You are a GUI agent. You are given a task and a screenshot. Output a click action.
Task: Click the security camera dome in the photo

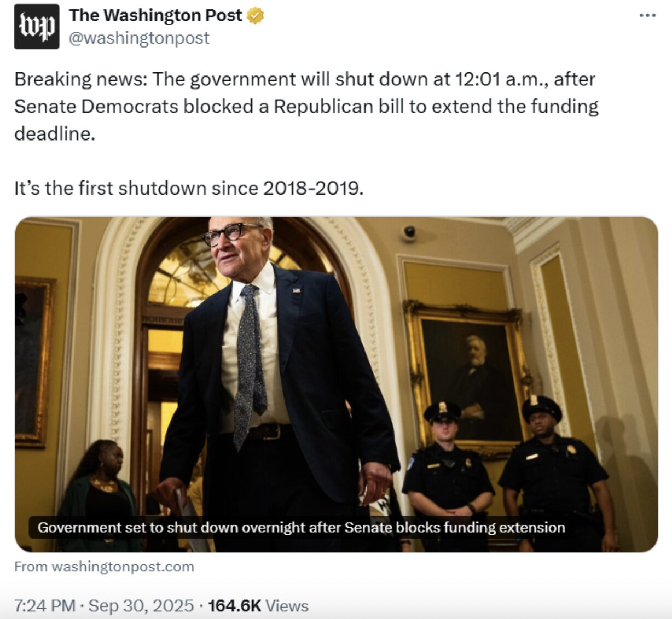pyautogui.click(x=409, y=233)
